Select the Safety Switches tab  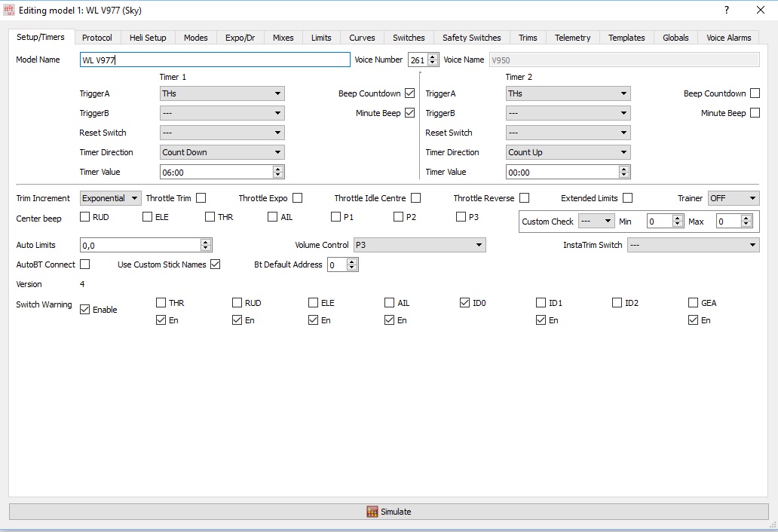point(471,38)
